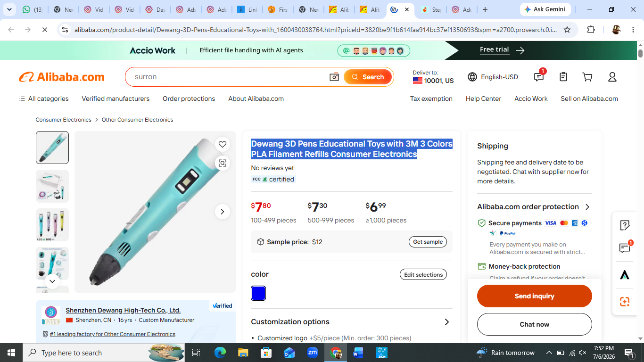The width and height of the screenshot is (644, 362).
Task: Open Verified manufacturers menu item
Action: coord(116,99)
